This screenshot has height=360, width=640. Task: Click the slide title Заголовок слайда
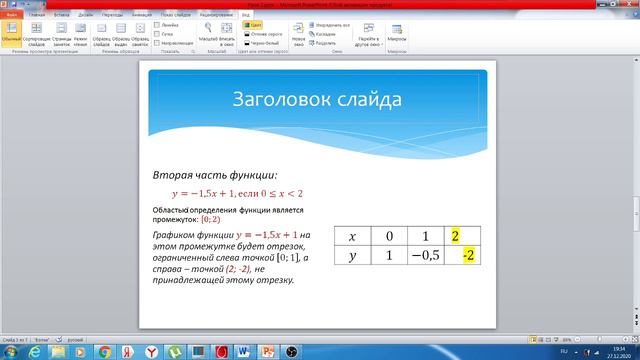[x=317, y=99]
